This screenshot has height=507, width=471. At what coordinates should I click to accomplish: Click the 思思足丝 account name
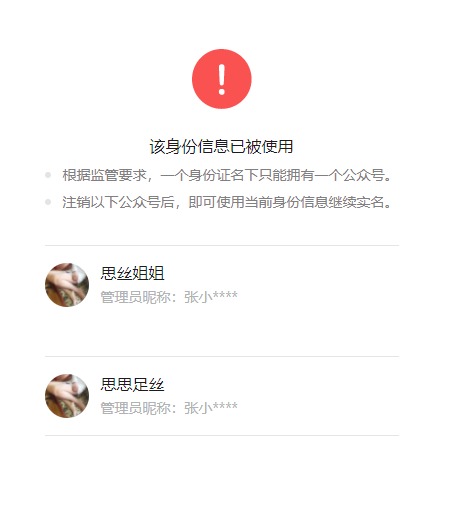click(x=132, y=384)
